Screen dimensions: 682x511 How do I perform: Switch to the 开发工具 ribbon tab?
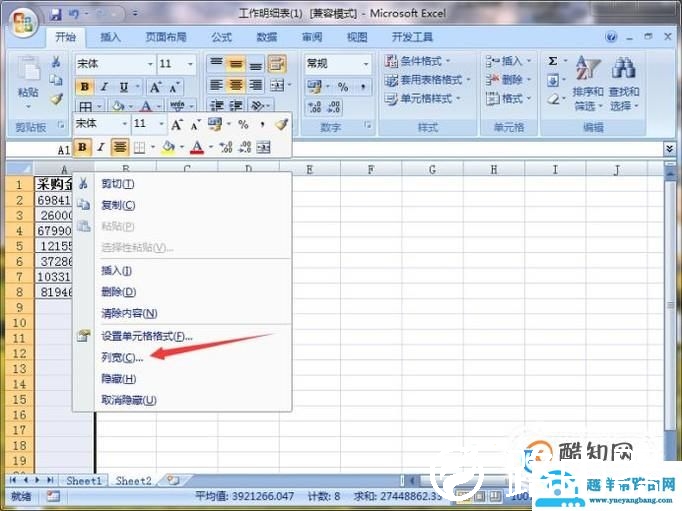[412, 37]
